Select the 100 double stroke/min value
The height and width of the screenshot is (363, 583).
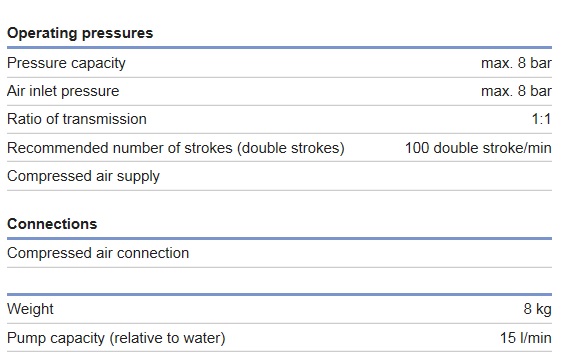coord(478,148)
